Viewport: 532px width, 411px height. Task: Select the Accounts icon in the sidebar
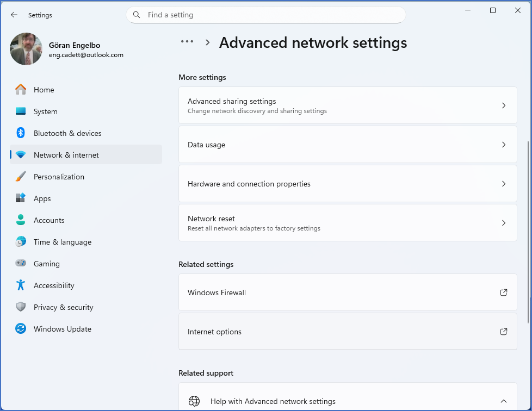pos(20,220)
